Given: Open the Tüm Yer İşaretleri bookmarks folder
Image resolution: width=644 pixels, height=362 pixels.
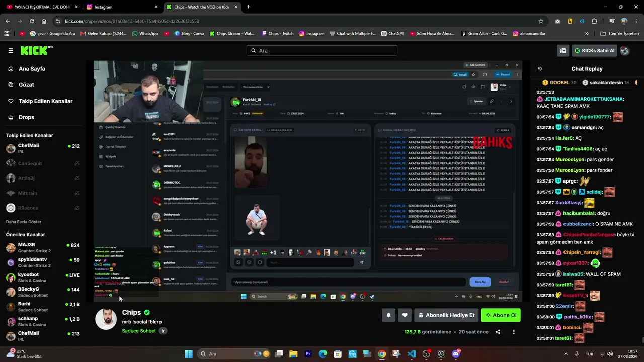Looking at the screenshot, I should click(x=620, y=34).
